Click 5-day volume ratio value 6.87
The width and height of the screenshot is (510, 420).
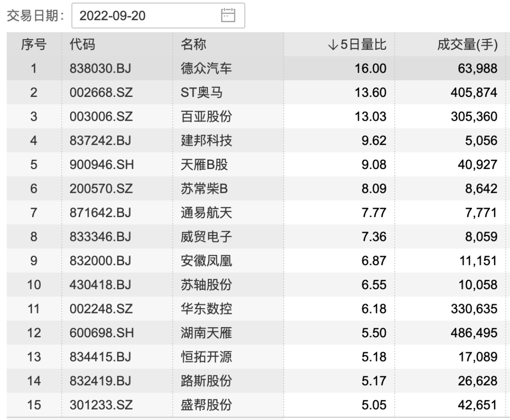[x=374, y=261]
